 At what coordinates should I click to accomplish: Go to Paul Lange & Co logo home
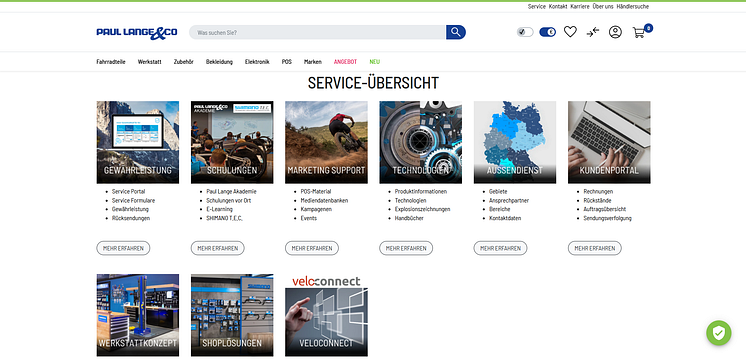pyautogui.click(x=137, y=32)
